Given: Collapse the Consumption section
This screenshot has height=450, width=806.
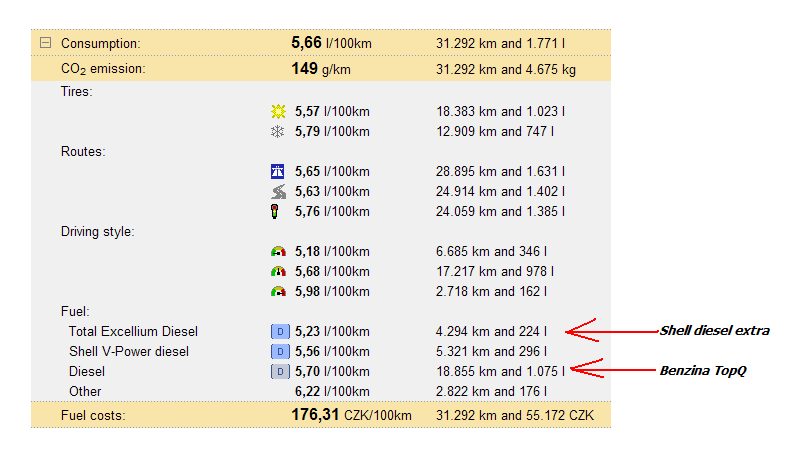Looking at the screenshot, I should pyautogui.click(x=45, y=44).
